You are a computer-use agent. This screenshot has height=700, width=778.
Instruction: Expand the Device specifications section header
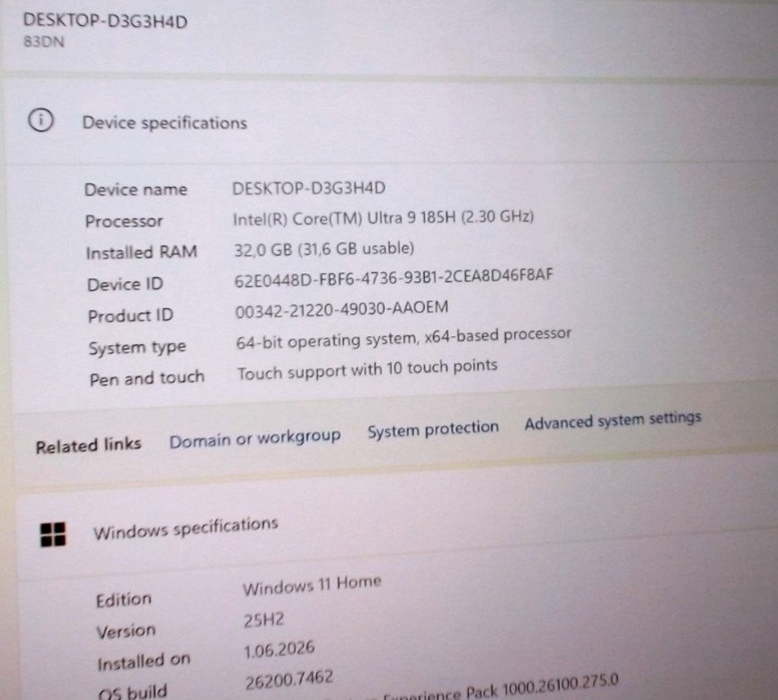[x=390, y=122]
